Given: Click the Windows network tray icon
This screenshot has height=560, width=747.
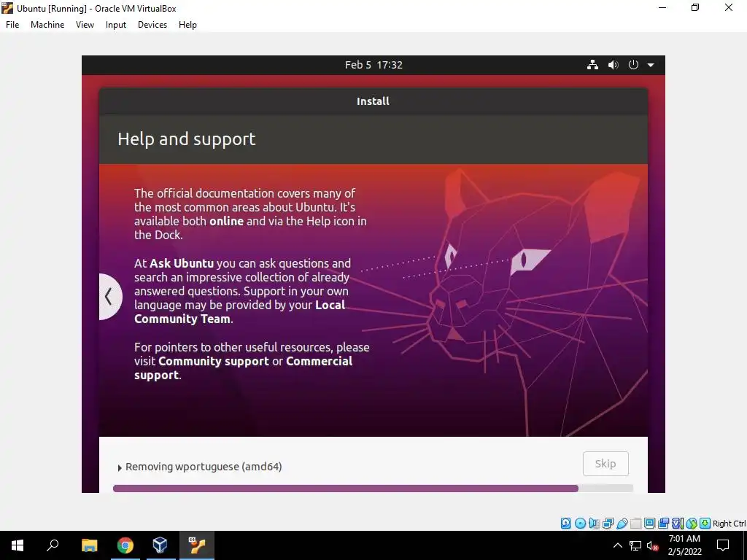Looking at the screenshot, I should click(635, 545).
